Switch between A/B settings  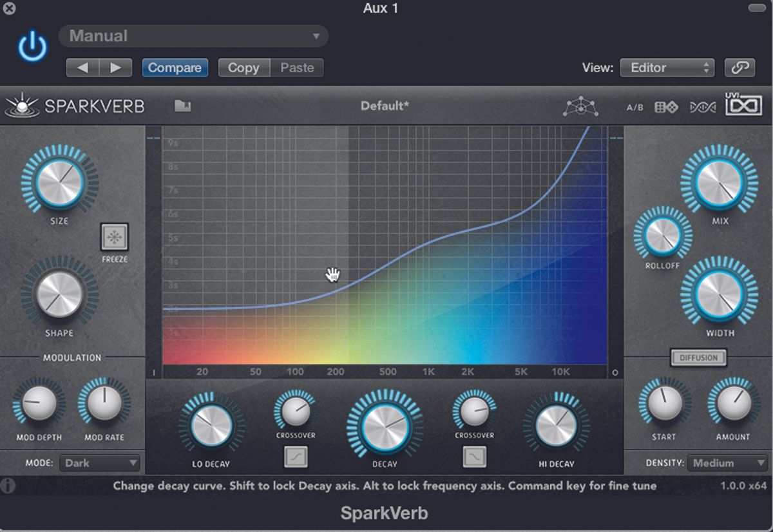click(635, 107)
